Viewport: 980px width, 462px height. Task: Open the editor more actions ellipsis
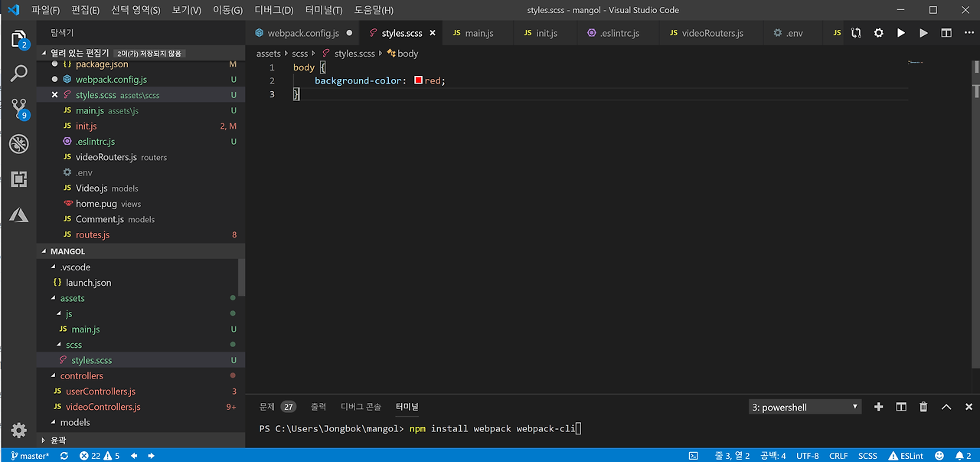[x=968, y=33]
